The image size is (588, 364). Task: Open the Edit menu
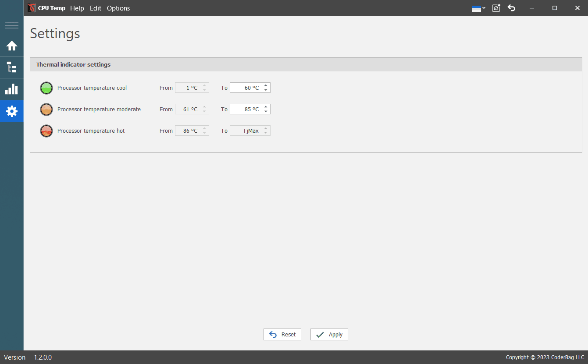click(x=96, y=8)
